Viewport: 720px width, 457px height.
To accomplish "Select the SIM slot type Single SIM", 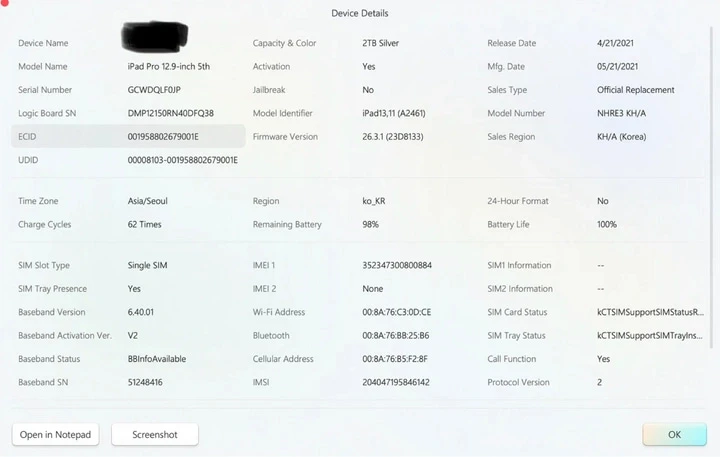I will [147, 265].
